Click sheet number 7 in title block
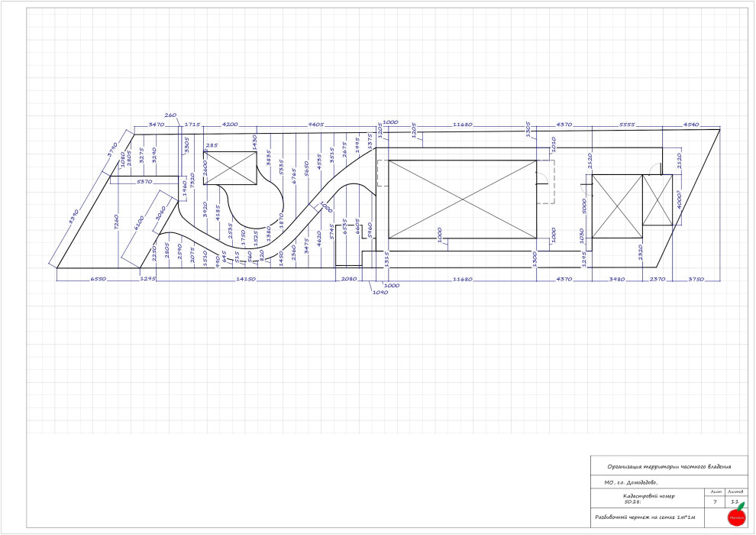 tap(714, 503)
